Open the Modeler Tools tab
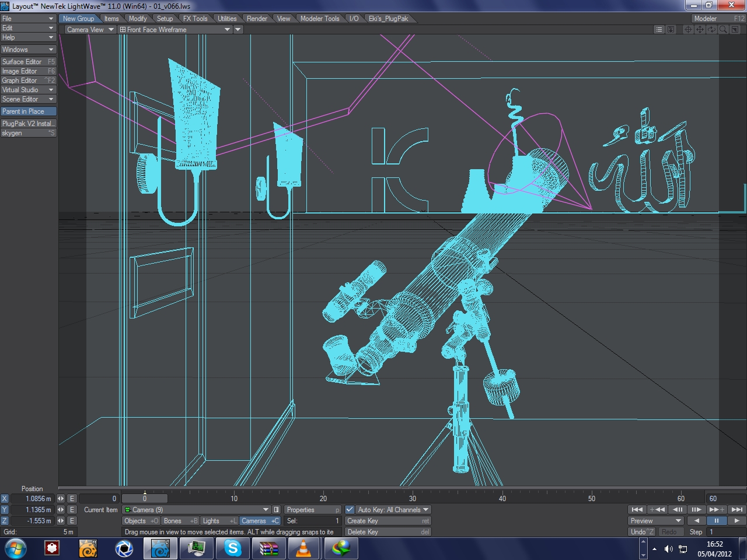This screenshot has width=747, height=560. pos(319,19)
